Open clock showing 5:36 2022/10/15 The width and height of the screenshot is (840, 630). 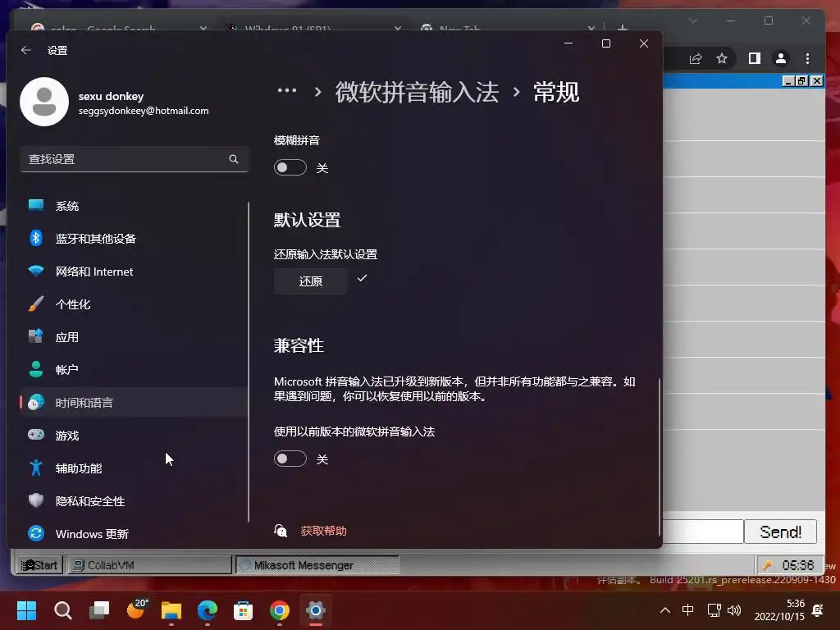coord(779,610)
